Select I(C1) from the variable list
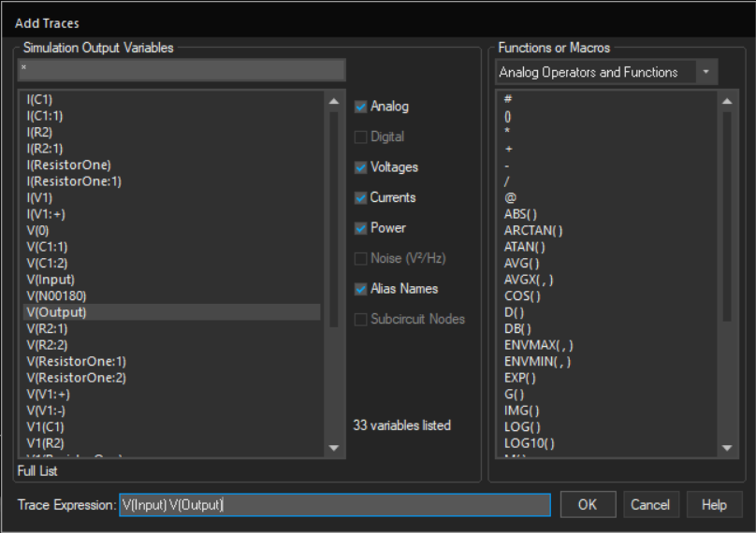This screenshot has width=756, height=533. (x=39, y=99)
